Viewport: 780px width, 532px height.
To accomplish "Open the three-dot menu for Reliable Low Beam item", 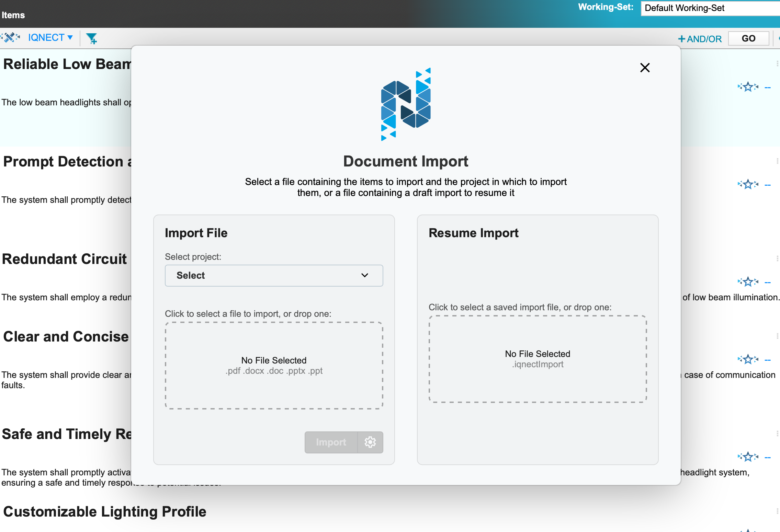I will [777, 63].
